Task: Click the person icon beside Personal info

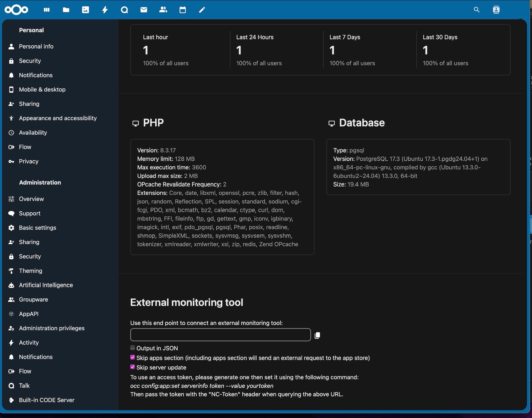Action: [x=11, y=46]
